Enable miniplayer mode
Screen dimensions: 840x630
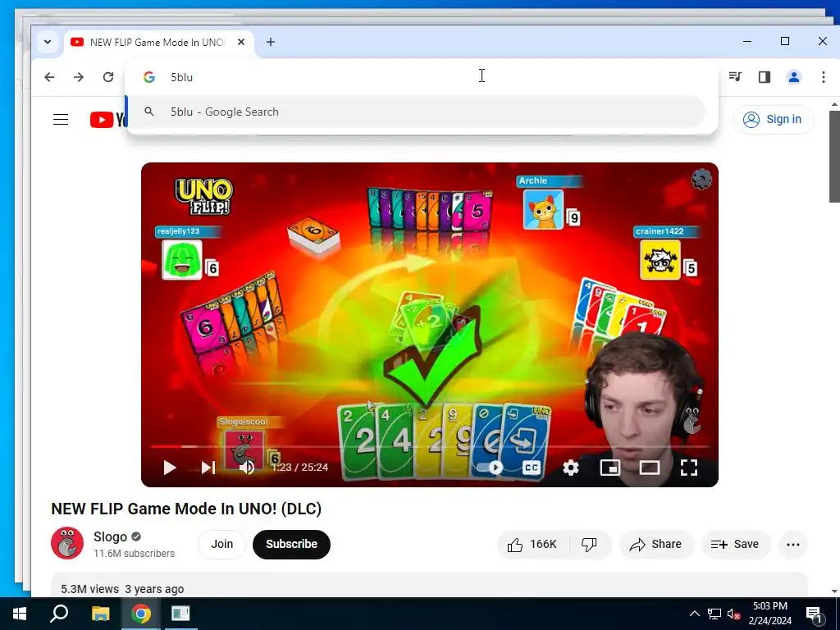pos(610,468)
